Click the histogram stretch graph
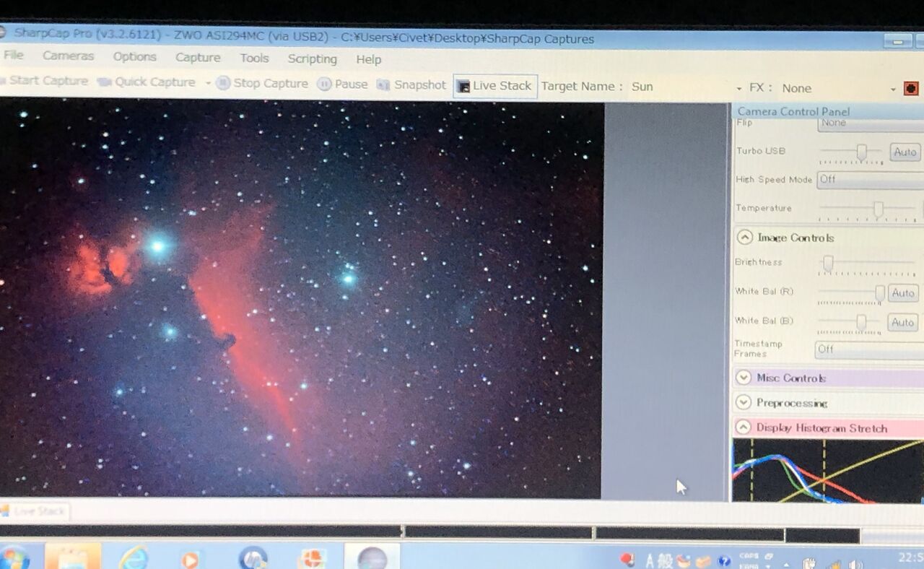 [x=828, y=470]
